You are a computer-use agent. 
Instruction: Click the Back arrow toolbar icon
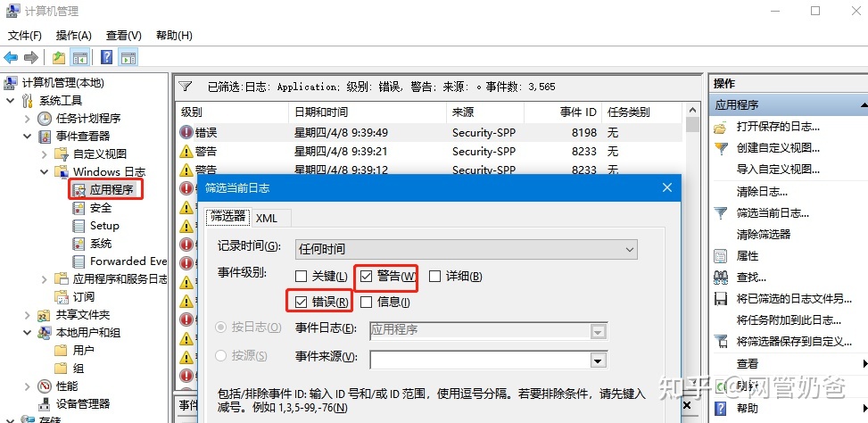11,57
